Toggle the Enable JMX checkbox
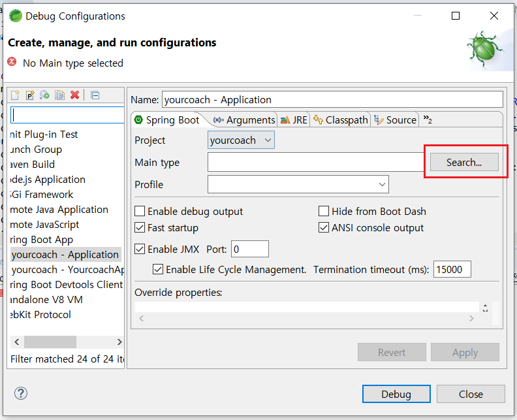This screenshot has width=517, height=420. click(140, 249)
